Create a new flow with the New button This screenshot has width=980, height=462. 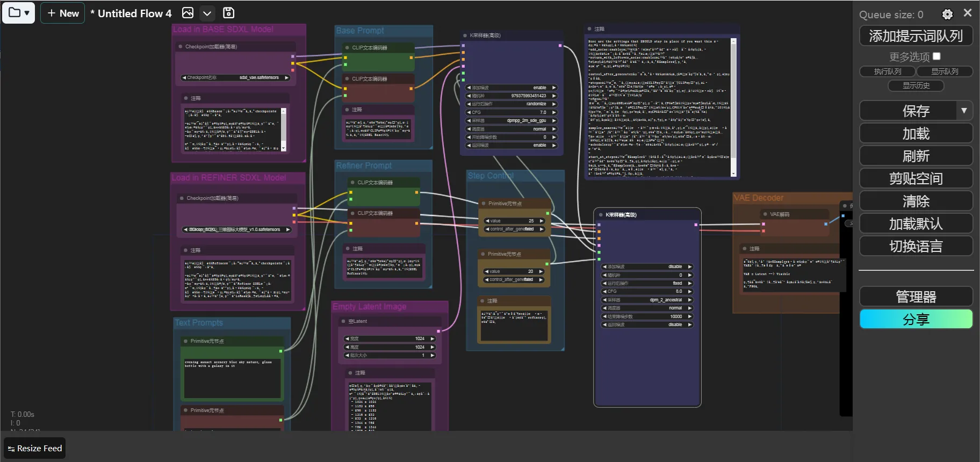click(63, 13)
